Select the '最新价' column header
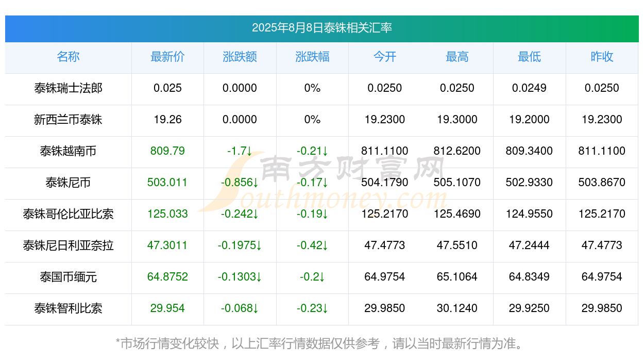This screenshot has height=360, width=644. [x=167, y=57]
